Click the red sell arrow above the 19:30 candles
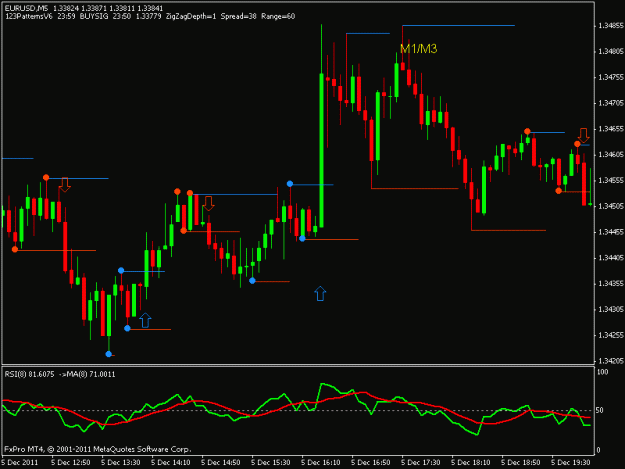625x469 pixels. click(584, 135)
